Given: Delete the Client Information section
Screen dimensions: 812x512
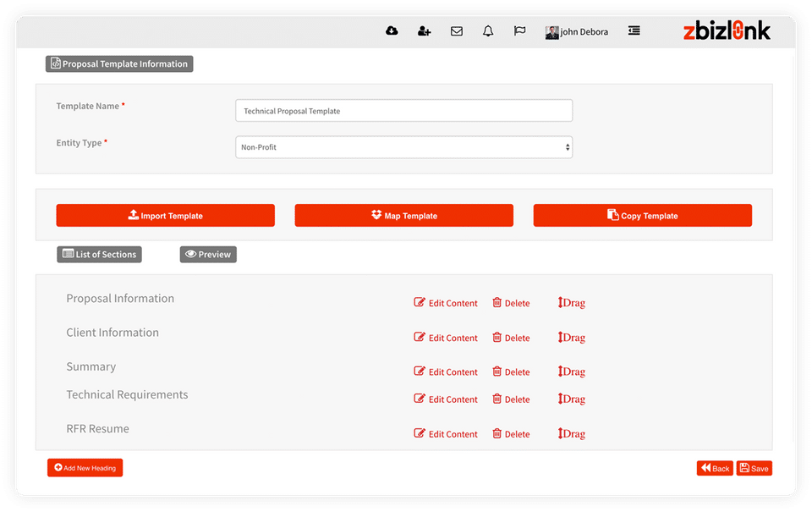Looking at the screenshot, I should pos(511,338).
